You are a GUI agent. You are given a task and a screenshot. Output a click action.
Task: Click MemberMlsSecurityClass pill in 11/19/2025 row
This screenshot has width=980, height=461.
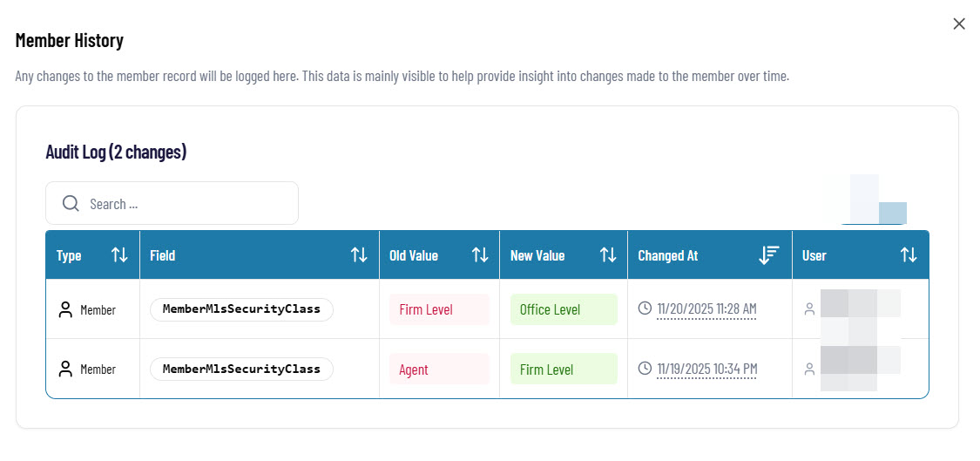241,369
